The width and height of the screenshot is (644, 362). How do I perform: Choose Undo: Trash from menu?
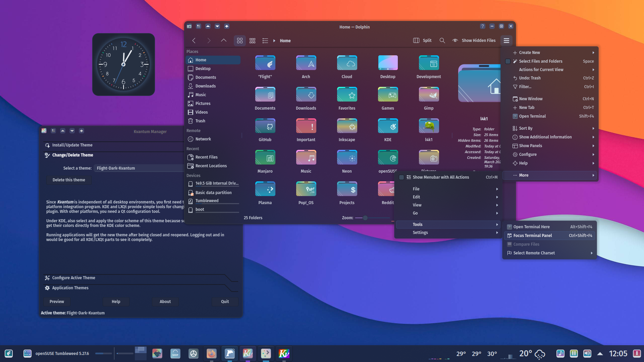click(x=550, y=78)
